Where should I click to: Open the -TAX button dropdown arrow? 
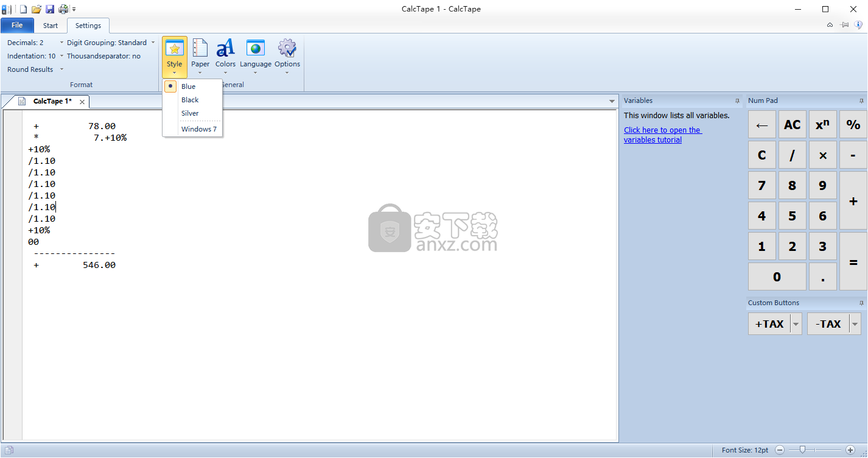[x=855, y=324]
